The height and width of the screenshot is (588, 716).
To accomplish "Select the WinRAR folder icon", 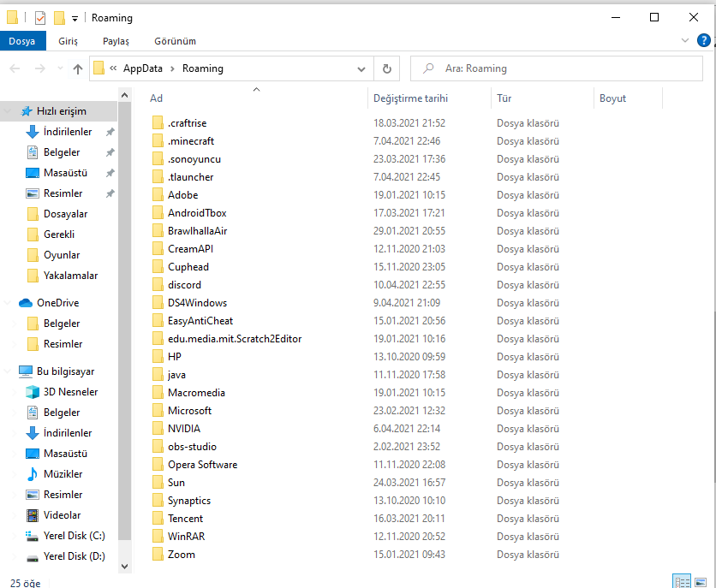I will pos(158,537).
